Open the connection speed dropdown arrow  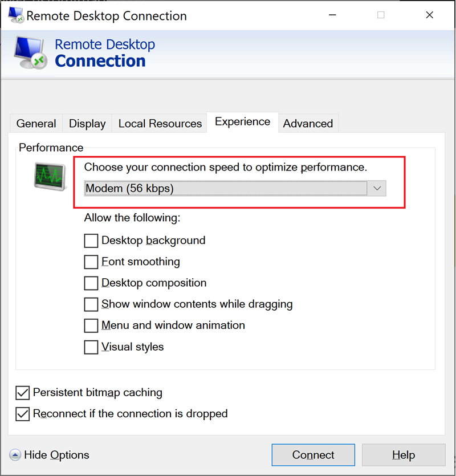click(x=378, y=188)
